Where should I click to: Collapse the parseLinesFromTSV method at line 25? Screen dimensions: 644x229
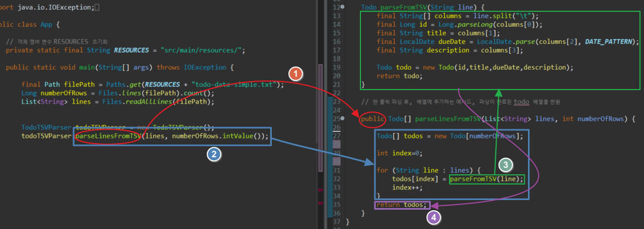(x=343, y=119)
